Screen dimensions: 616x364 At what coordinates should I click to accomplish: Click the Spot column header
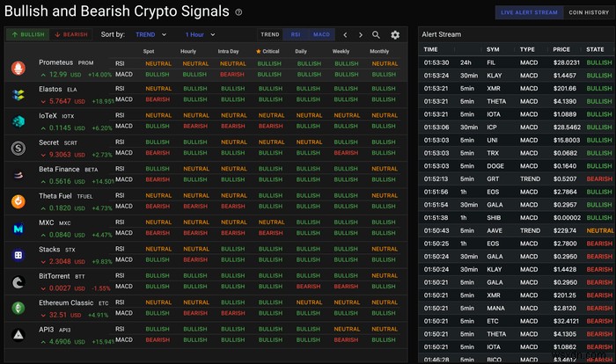click(x=149, y=52)
